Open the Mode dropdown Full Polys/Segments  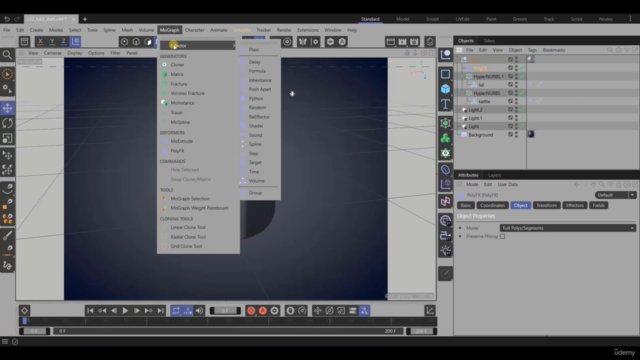[568, 228]
